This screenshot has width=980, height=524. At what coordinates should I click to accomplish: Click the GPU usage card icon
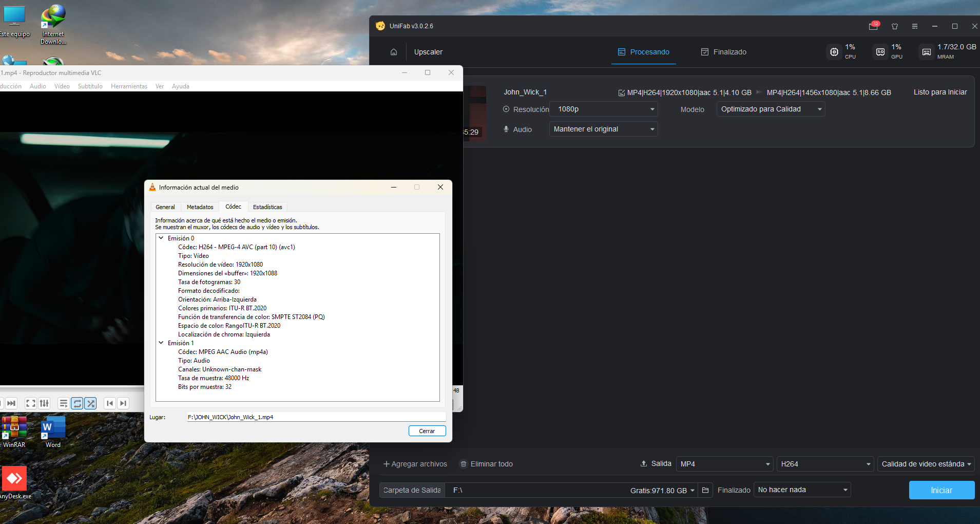[880, 52]
